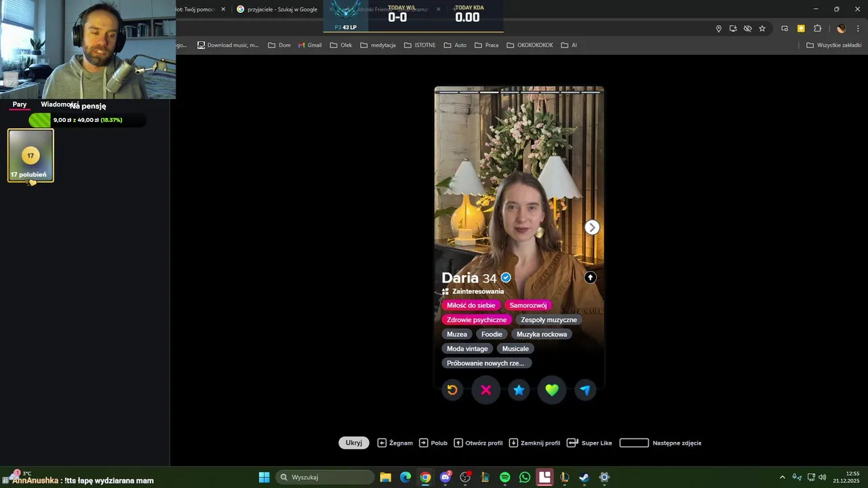Click the blue verified badge next to Daria
The height and width of the screenshot is (488, 868).
[x=506, y=278]
